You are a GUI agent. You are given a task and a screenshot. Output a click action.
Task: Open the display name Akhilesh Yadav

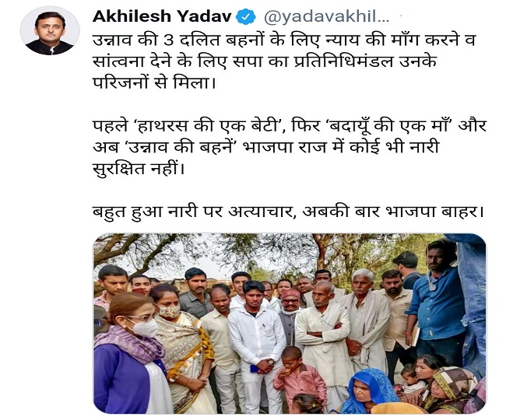(163, 16)
